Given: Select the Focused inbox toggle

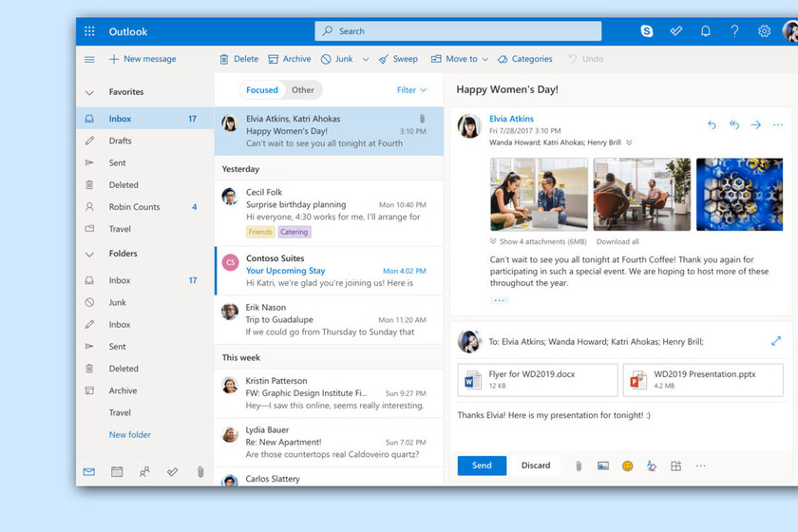Looking at the screenshot, I should [x=262, y=90].
